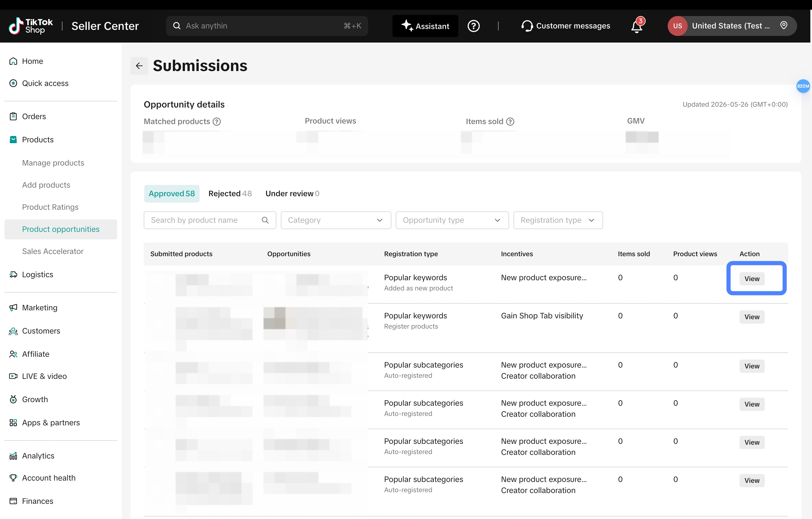Click the Logistics truck icon

click(13, 274)
